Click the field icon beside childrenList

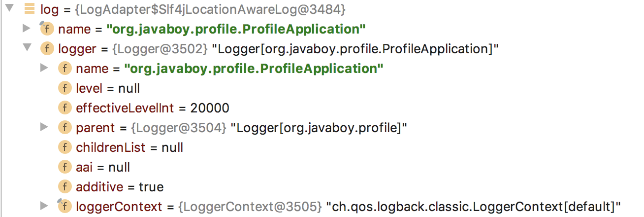pos(64,147)
